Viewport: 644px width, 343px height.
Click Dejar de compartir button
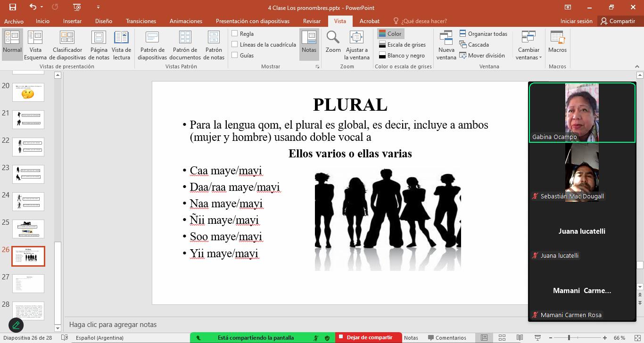[x=369, y=337]
